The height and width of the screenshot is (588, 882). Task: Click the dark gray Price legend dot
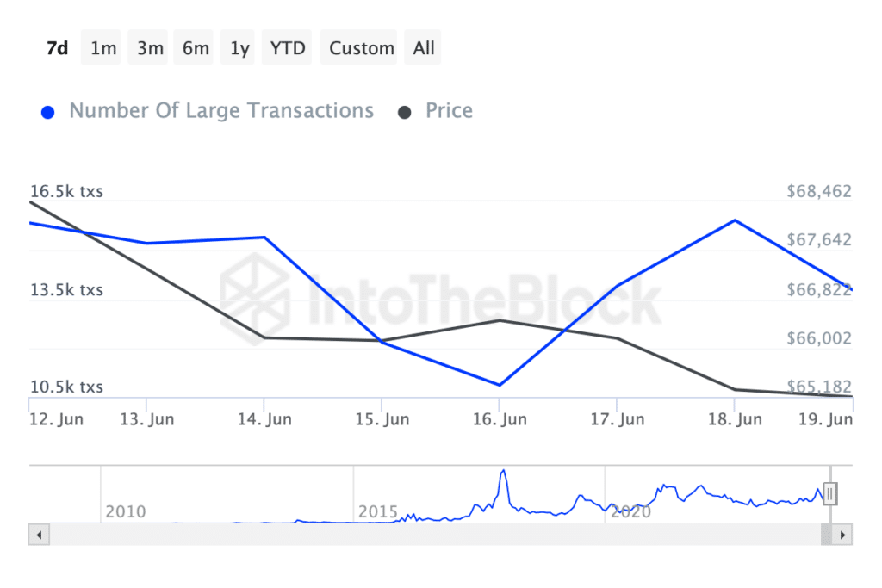(404, 112)
